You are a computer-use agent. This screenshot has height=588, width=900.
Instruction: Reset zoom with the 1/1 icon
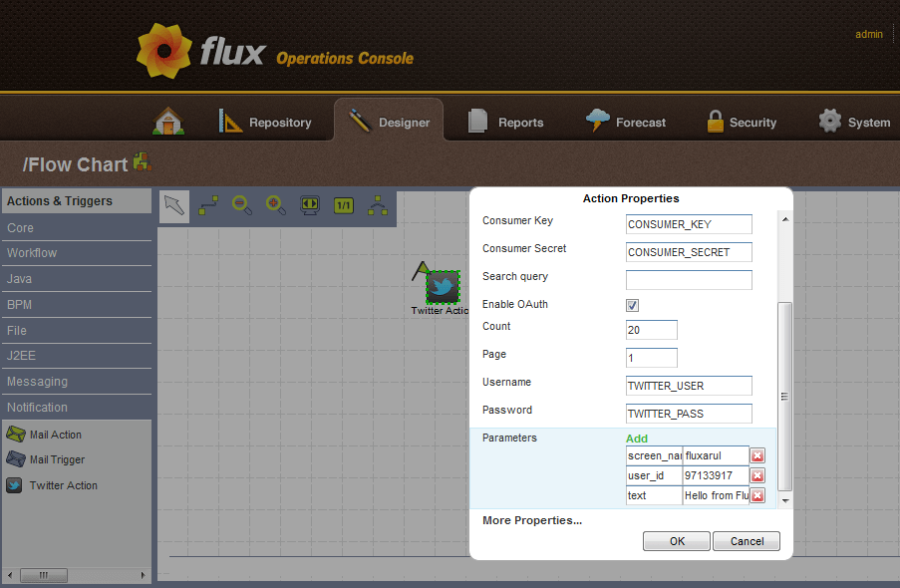(344, 205)
